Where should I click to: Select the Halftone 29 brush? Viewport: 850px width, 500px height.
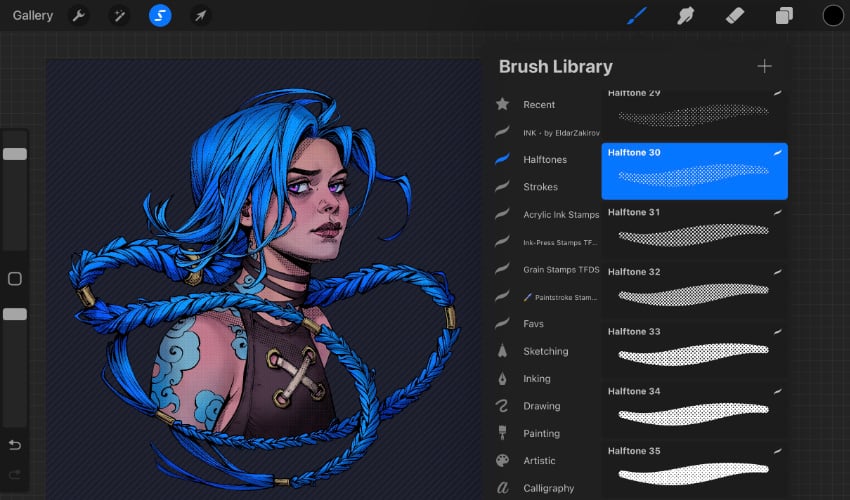(694, 112)
